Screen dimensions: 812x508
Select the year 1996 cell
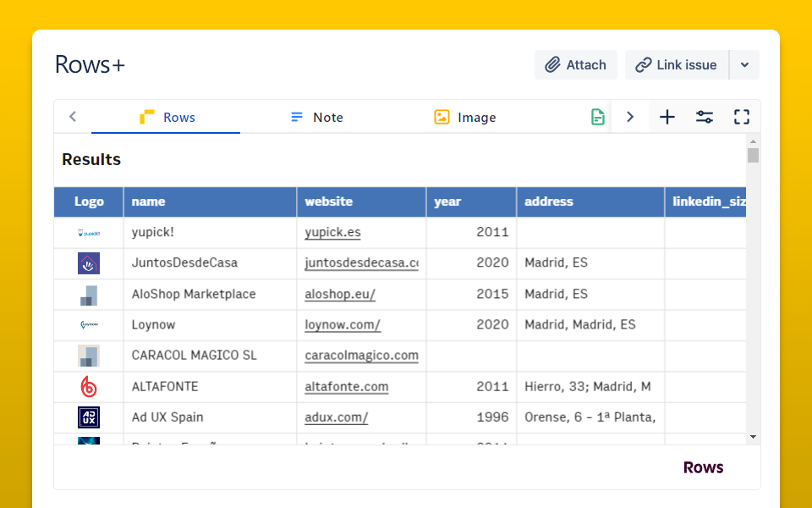[471, 417]
